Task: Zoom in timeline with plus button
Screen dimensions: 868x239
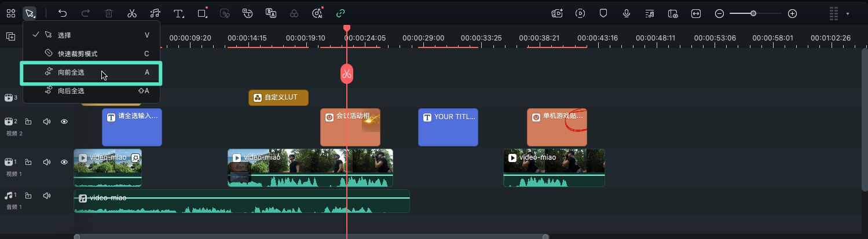Action: 793,13
